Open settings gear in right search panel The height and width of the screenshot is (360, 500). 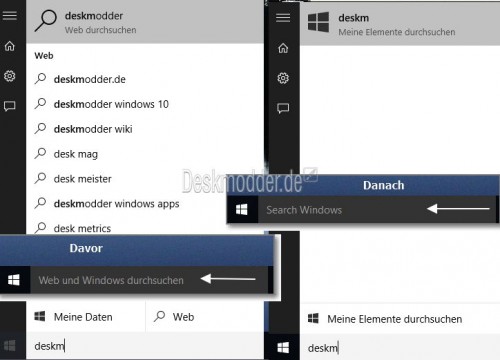click(283, 78)
